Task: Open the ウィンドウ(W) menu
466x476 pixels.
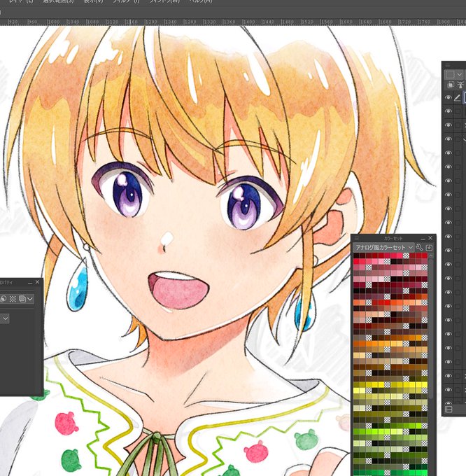Action: pos(164,1)
